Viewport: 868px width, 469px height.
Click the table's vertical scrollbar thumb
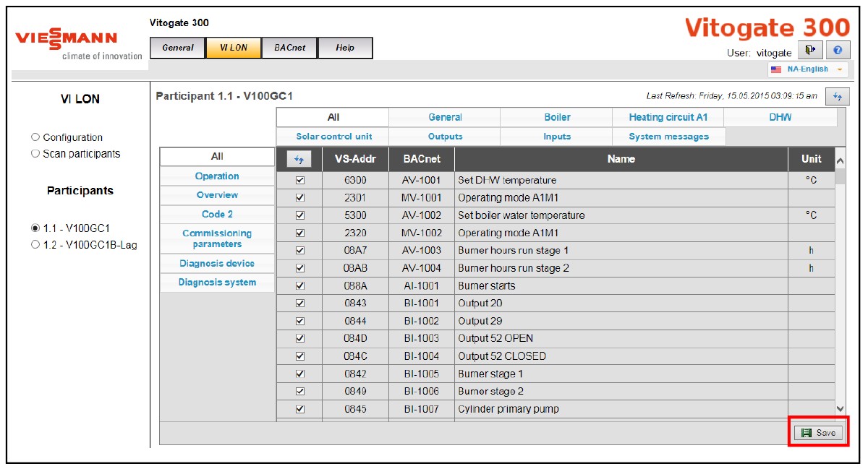point(840,176)
